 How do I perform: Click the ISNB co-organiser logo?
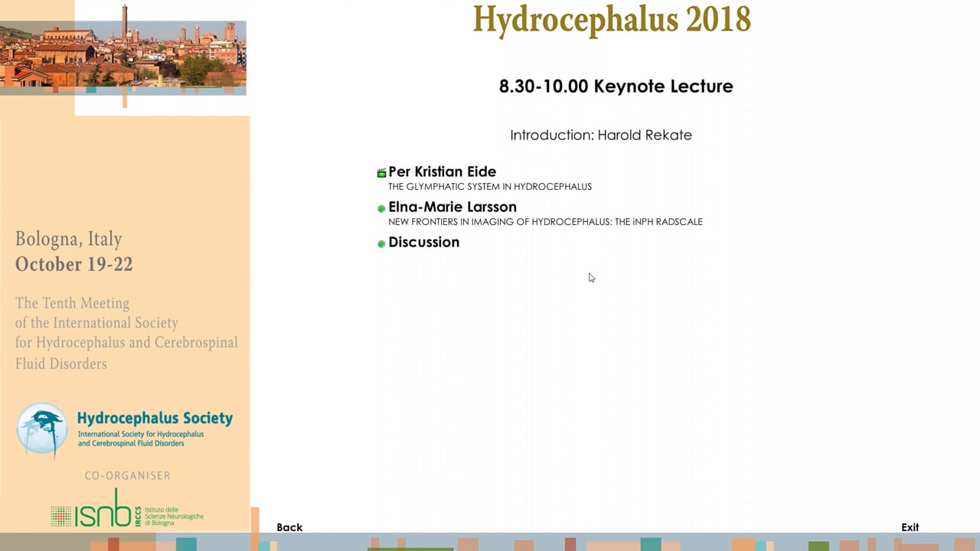pos(127,508)
